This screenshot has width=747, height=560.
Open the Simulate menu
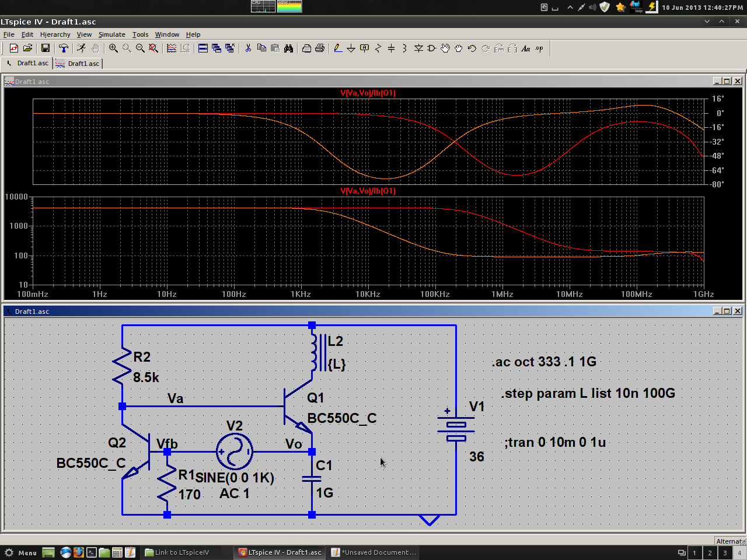tap(111, 34)
